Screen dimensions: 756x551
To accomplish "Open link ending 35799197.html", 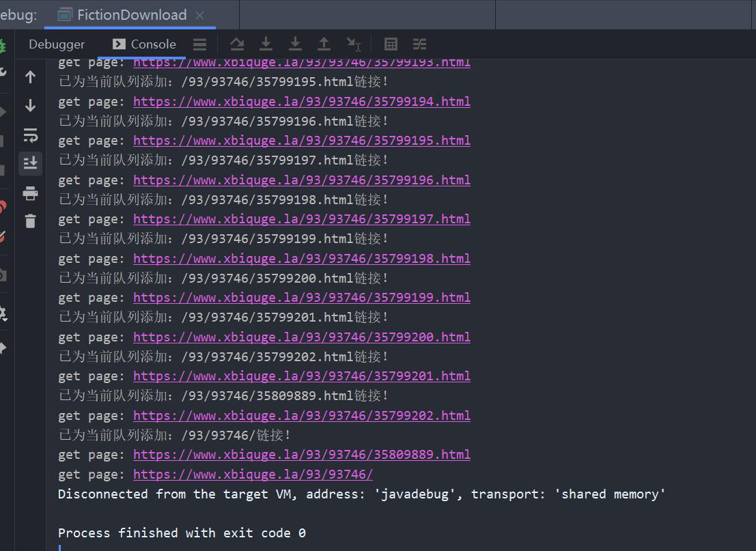I will tap(302, 219).
